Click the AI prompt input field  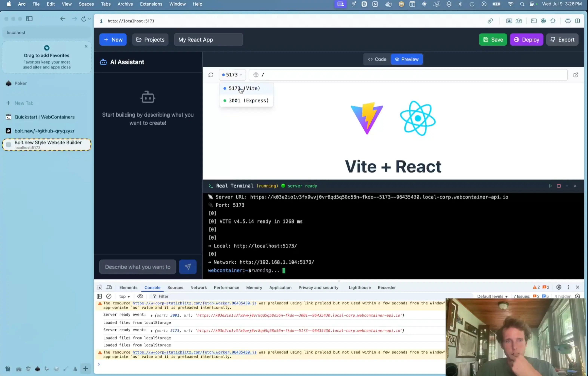click(137, 267)
